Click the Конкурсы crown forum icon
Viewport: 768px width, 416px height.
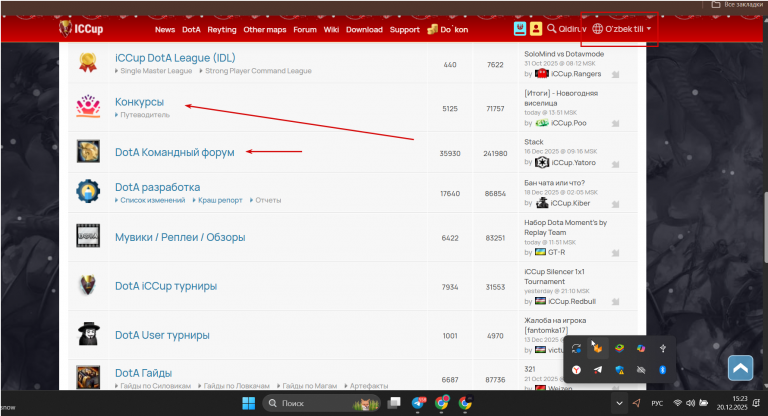(88, 106)
